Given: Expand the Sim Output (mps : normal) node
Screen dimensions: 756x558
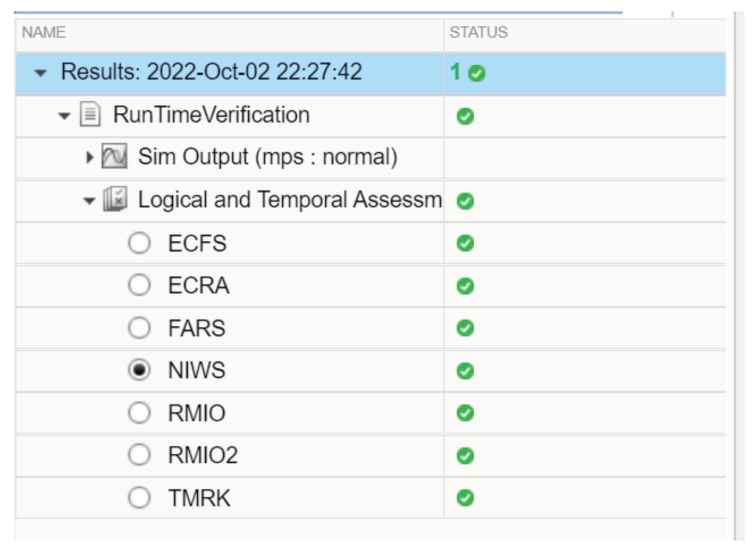Looking at the screenshot, I should pyautogui.click(x=89, y=157).
